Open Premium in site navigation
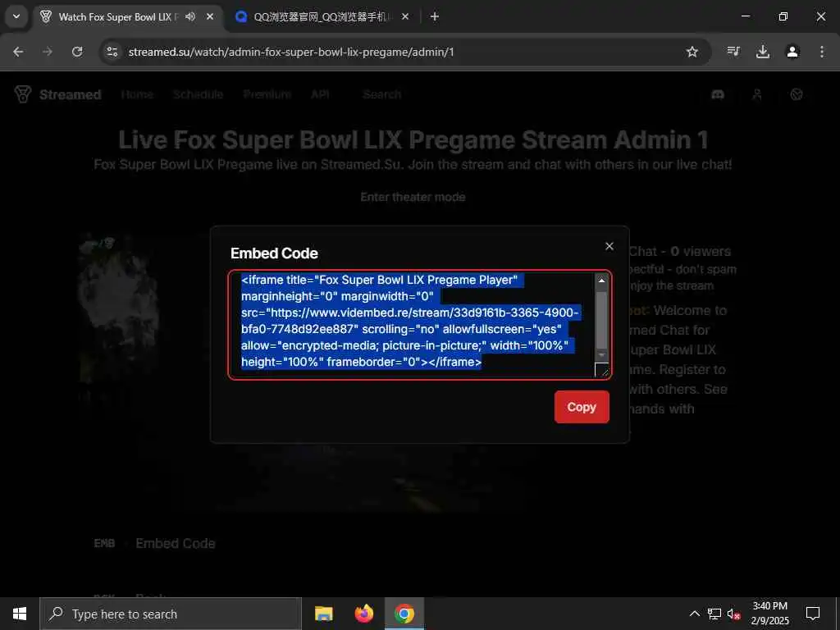Image resolution: width=840 pixels, height=630 pixels. pos(267,94)
